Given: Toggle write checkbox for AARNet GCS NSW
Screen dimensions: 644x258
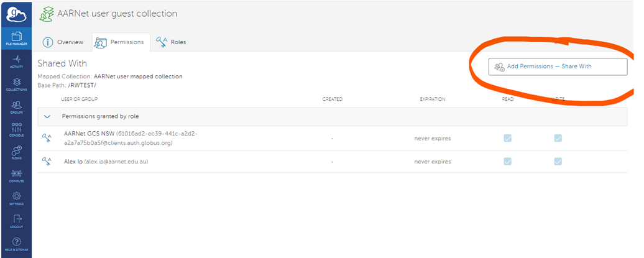Looking at the screenshot, I should coord(558,139).
